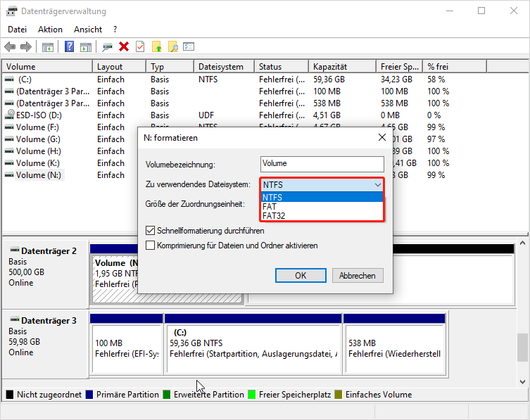Click the black Nicht zugeordnet legend swatch
The height and width of the screenshot is (420, 530).
10,394
